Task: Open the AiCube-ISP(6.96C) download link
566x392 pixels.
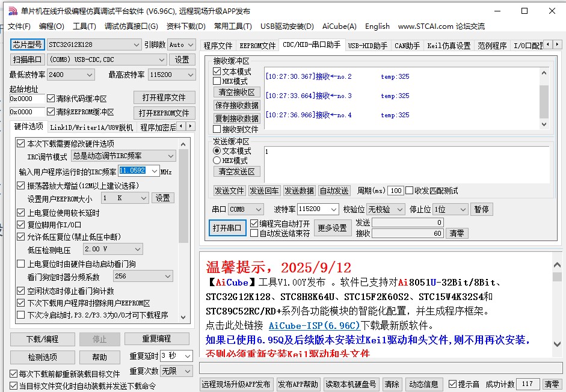Action: [314, 325]
